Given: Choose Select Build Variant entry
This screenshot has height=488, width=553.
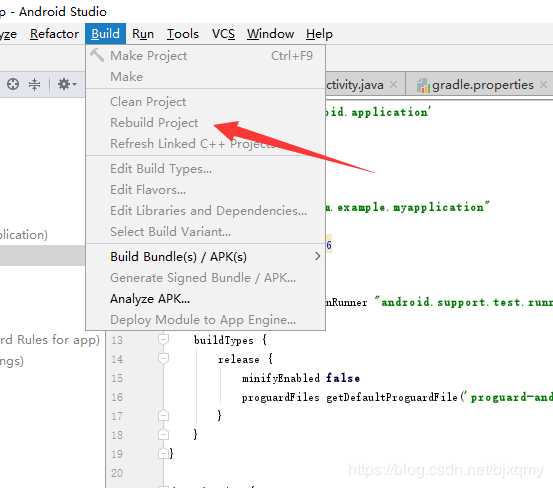Looking at the screenshot, I should coord(205,232).
